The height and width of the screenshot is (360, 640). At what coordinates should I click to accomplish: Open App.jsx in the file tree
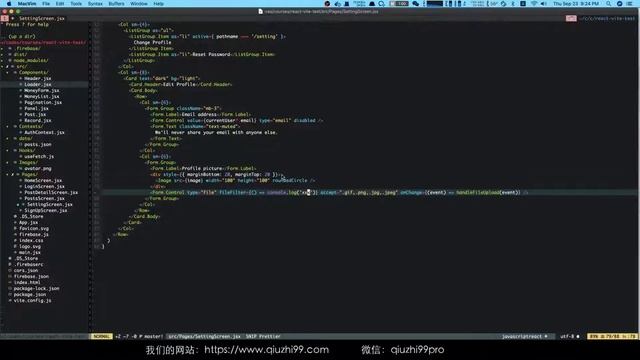[28, 222]
